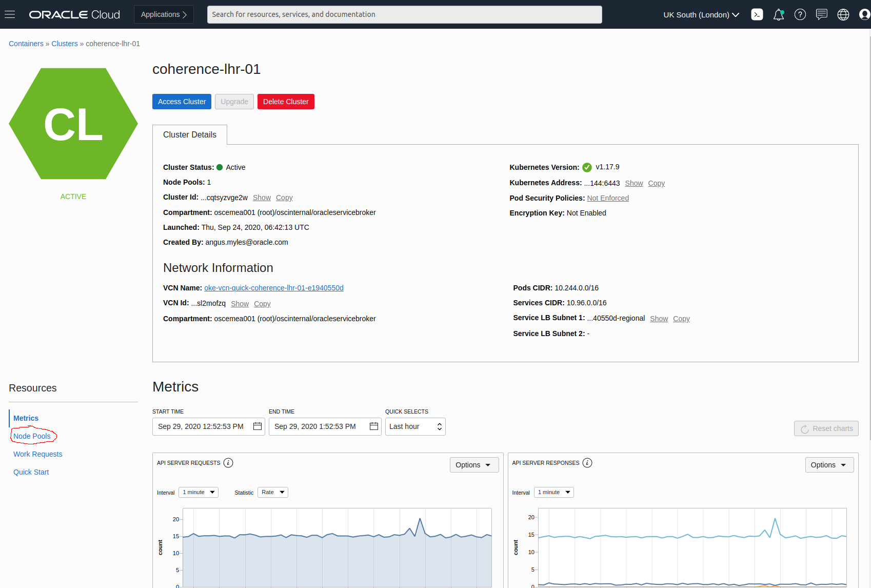Open Work Requests in Resources menu
Screen dimensions: 871x588
pos(37,454)
